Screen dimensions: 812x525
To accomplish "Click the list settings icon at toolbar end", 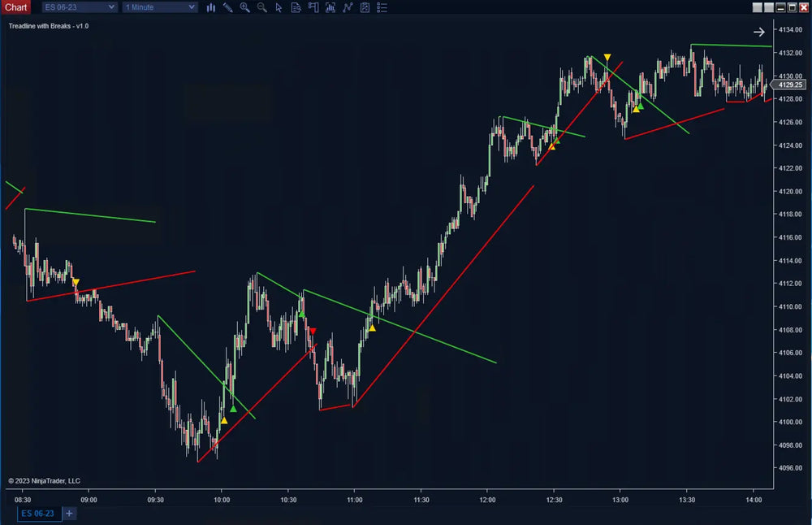I will [382, 7].
